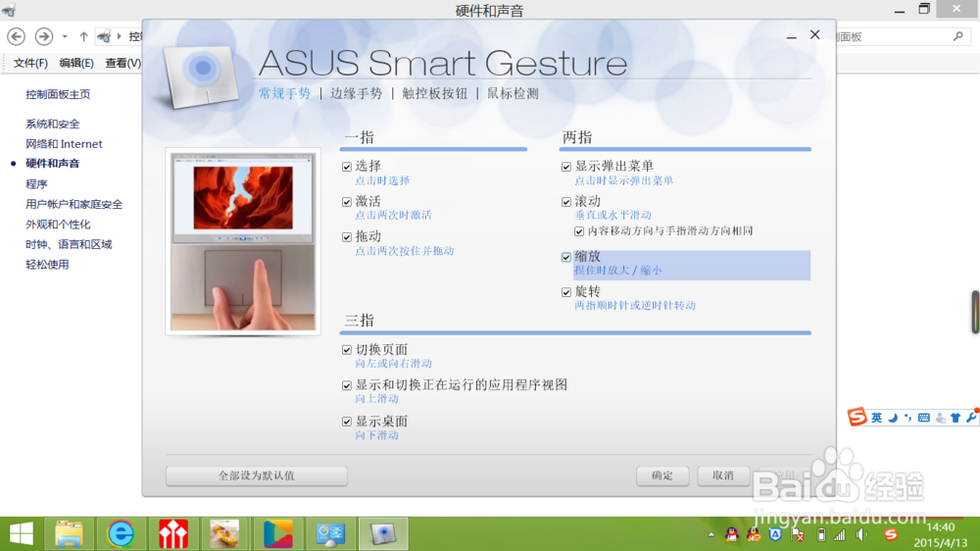The width and height of the screenshot is (980, 551).
Task: Click moon icon on IME toolbar
Action: [893, 418]
